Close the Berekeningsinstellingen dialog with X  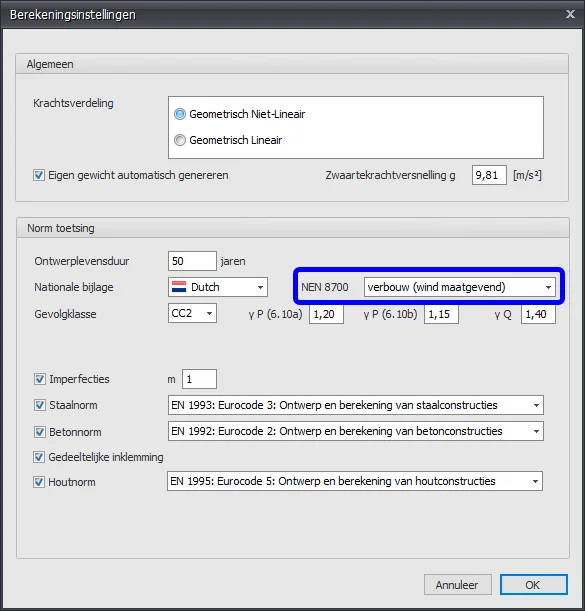570,14
